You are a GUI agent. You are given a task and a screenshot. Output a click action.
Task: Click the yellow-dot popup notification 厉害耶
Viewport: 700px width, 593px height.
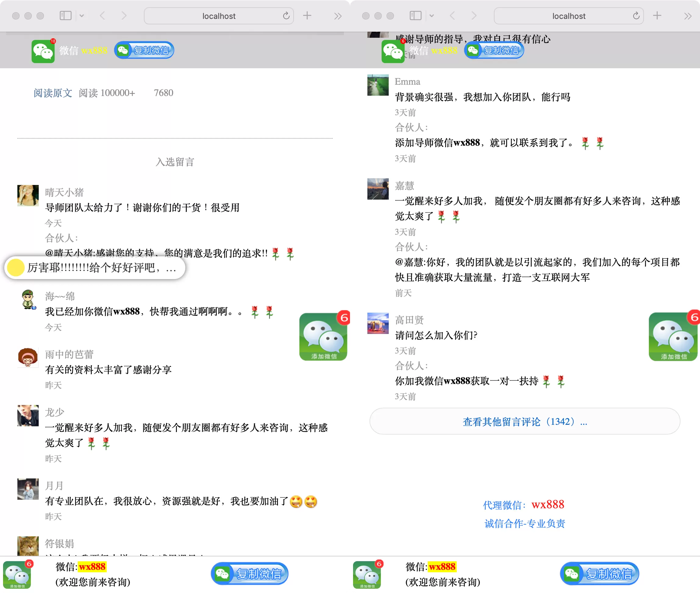pyautogui.click(x=95, y=268)
